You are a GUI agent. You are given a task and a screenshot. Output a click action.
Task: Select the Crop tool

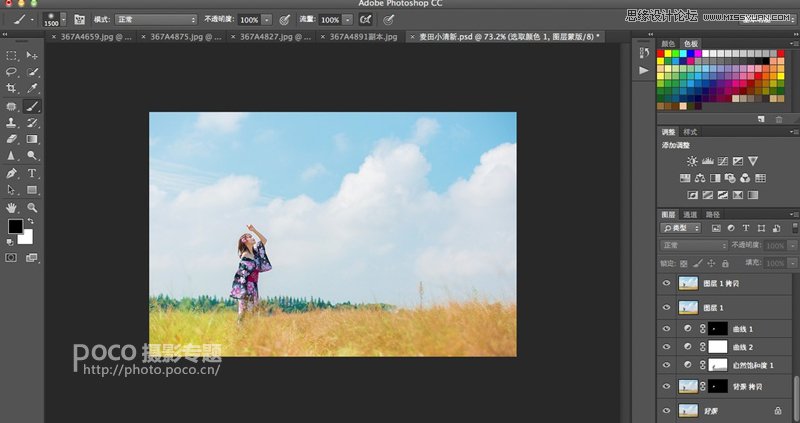(11, 88)
